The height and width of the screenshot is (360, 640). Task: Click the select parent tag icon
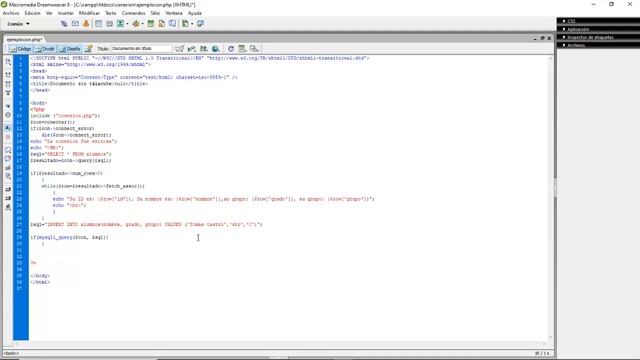coord(8,106)
